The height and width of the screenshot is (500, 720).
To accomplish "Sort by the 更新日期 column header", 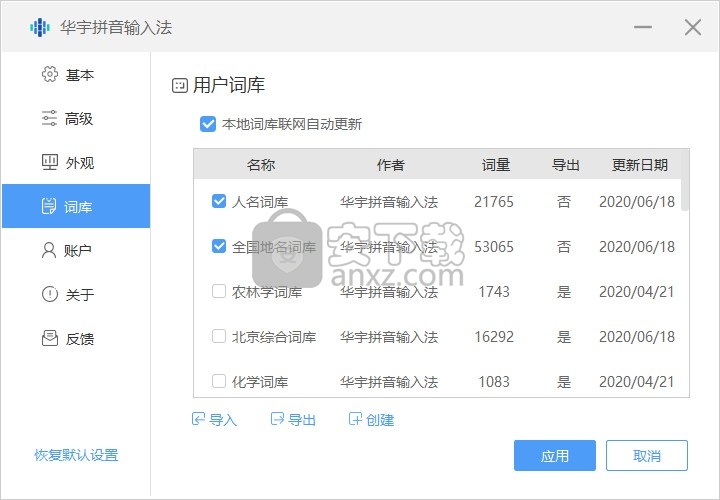I will tap(640, 165).
